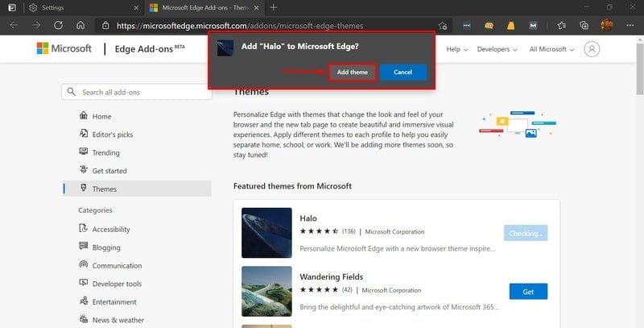The image size is (644, 328).
Task: Click the Halo star rating
Action: [x=319, y=231]
